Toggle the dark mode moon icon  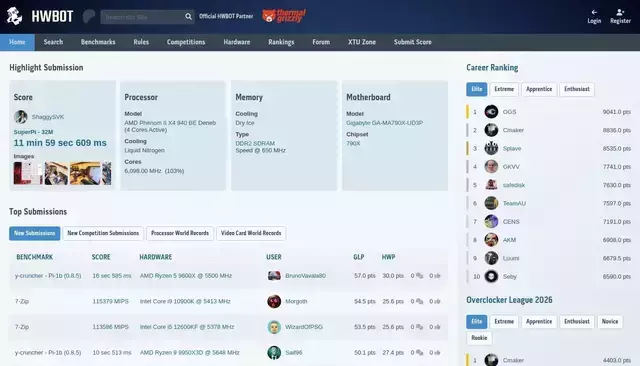click(89, 16)
